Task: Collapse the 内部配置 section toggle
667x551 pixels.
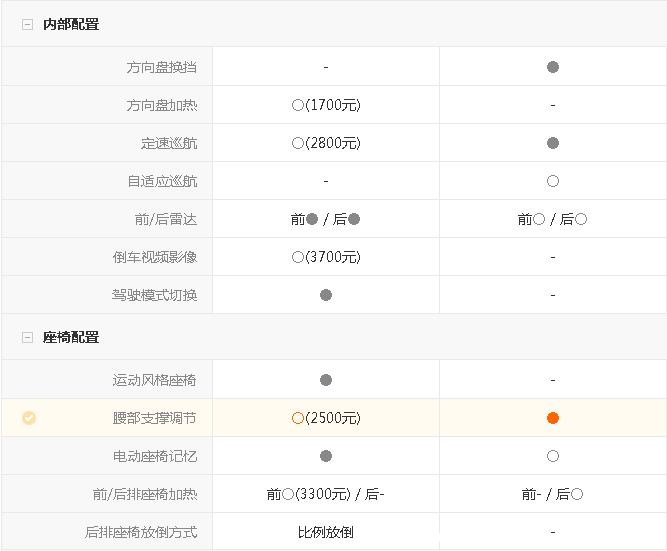Action: (x=28, y=24)
